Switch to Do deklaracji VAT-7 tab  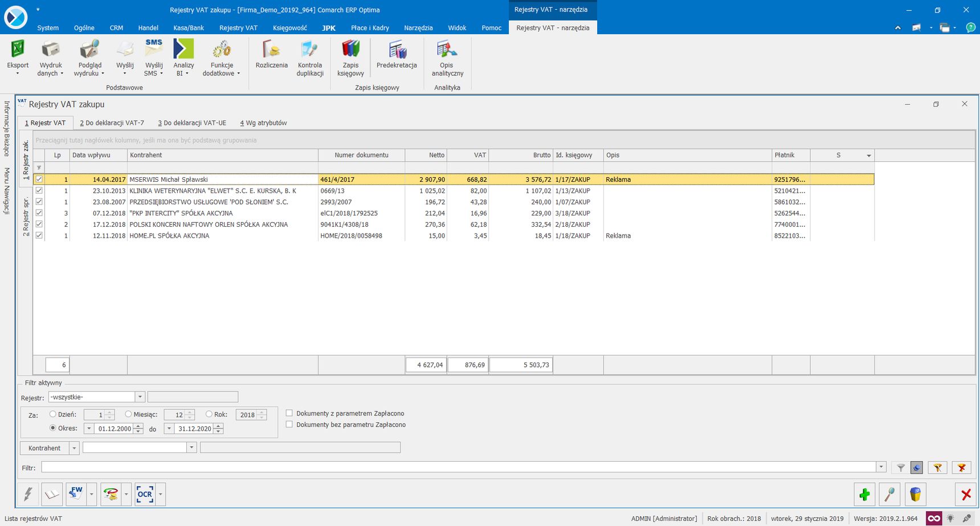click(112, 123)
